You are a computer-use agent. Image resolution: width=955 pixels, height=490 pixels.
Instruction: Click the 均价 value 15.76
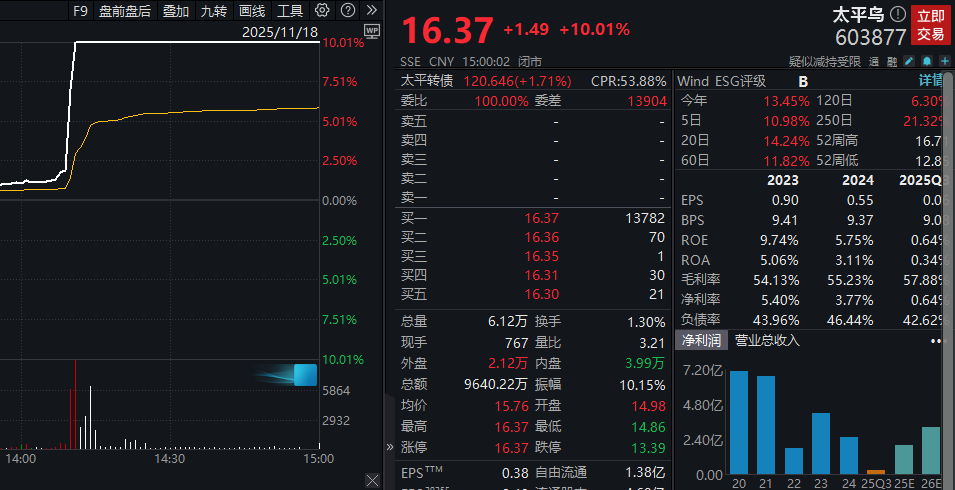click(x=511, y=406)
